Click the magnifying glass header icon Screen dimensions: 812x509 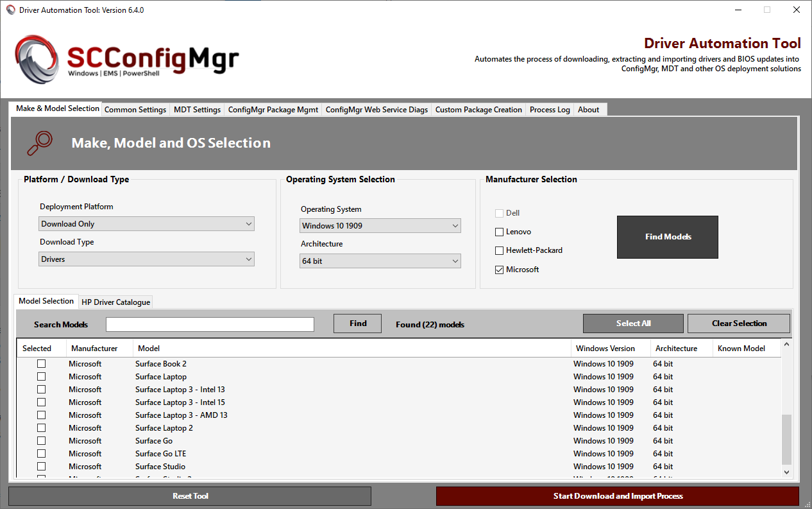(40, 142)
